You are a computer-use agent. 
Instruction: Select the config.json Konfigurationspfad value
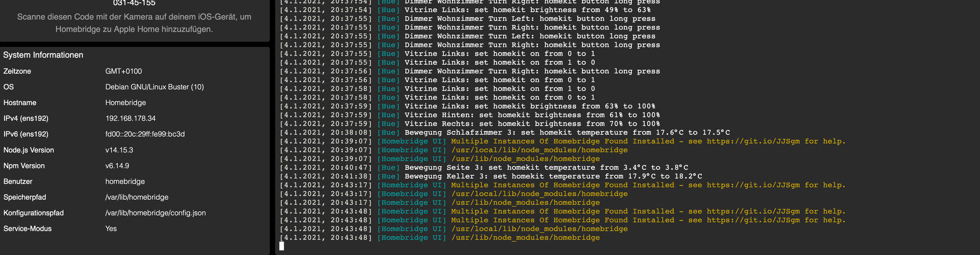(x=156, y=213)
